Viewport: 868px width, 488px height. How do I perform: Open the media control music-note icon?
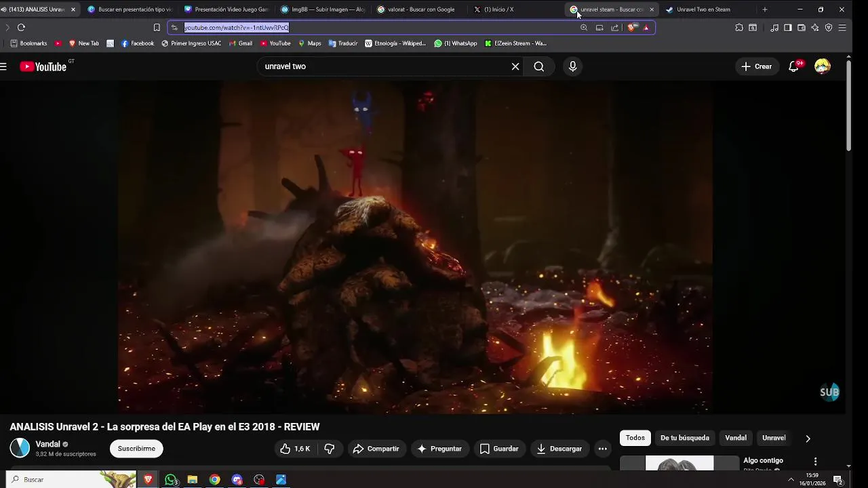[x=774, y=28]
